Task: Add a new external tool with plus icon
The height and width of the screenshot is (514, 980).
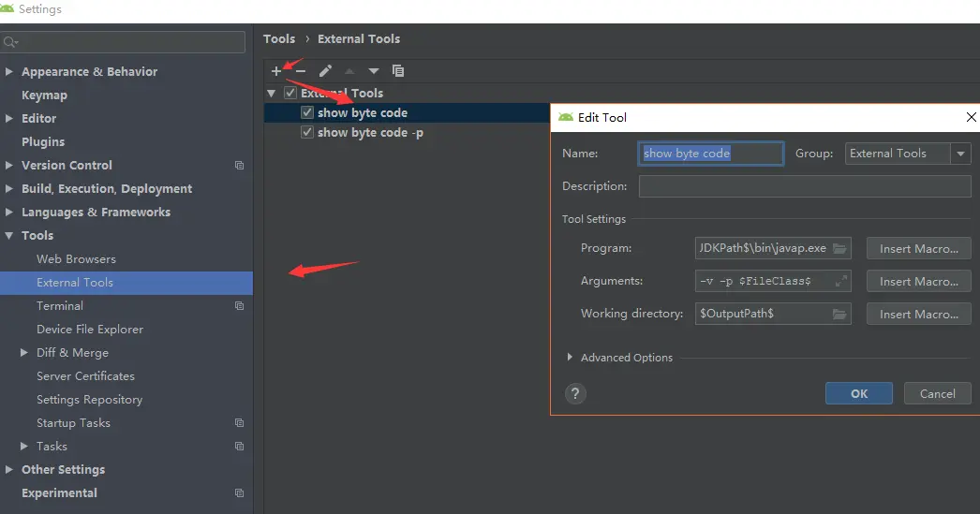Action: click(x=276, y=71)
